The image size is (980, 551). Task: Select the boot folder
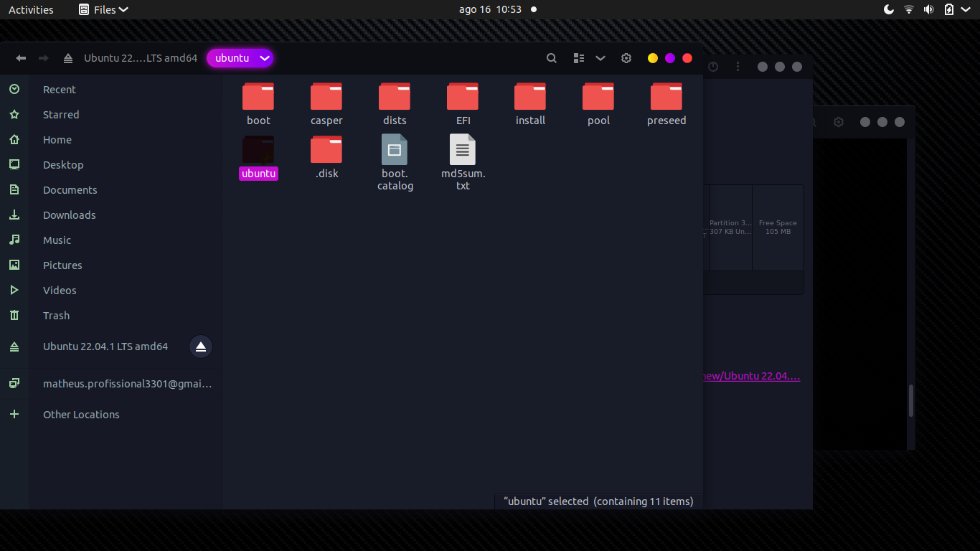pyautogui.click(x=258, y=104)
